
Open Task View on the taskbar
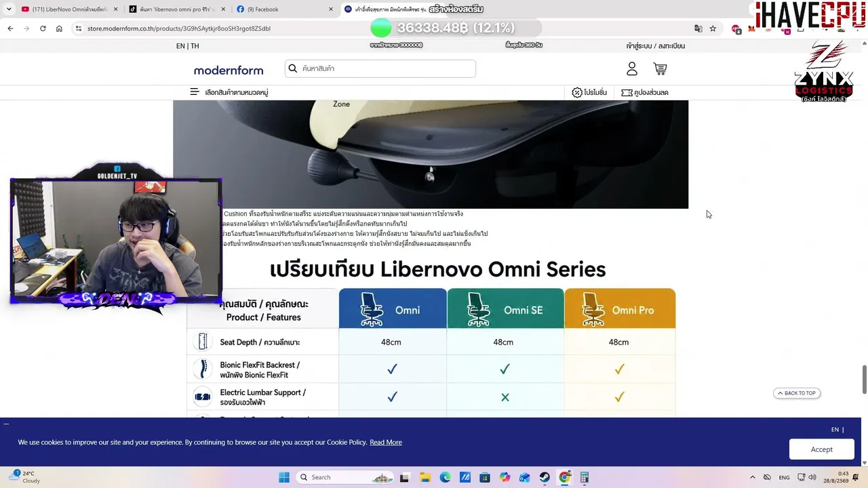(405, 477)
